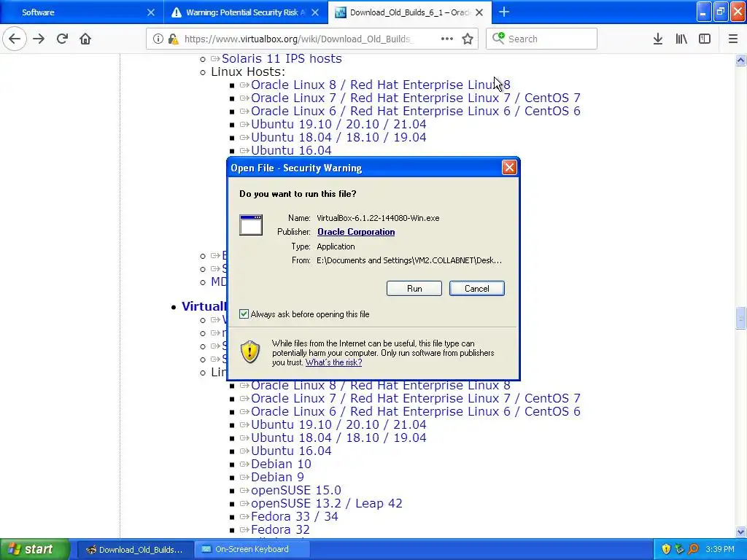Open the Fedora 33 / 34 link
The height and width of the screenshot is (560, 747).
tap(295, 517)
